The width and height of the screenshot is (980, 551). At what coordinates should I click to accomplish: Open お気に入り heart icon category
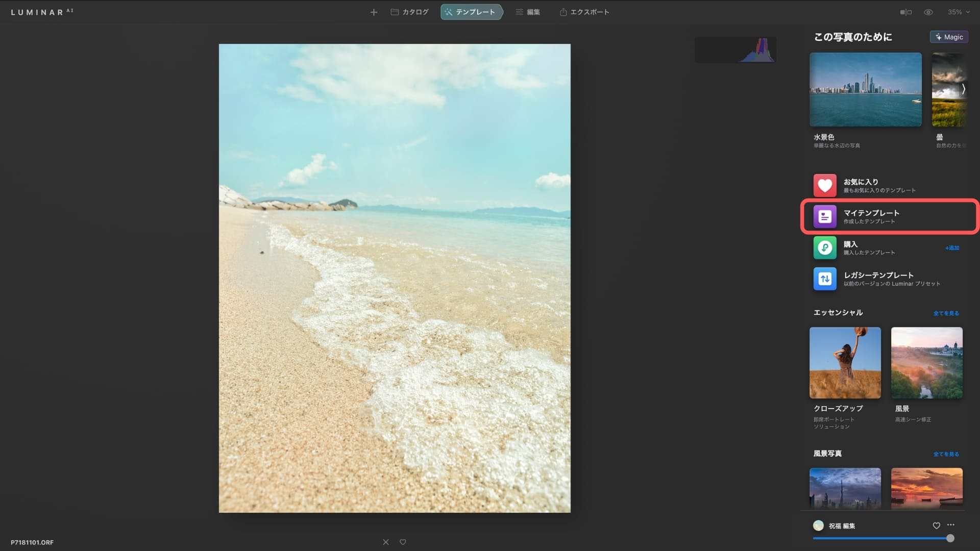click(x=825, y=186)
